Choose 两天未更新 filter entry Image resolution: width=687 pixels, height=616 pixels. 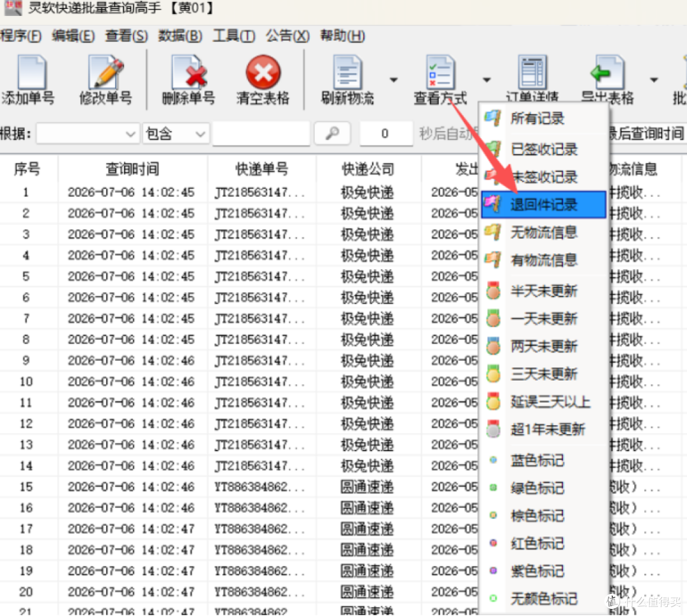[544, 346]
